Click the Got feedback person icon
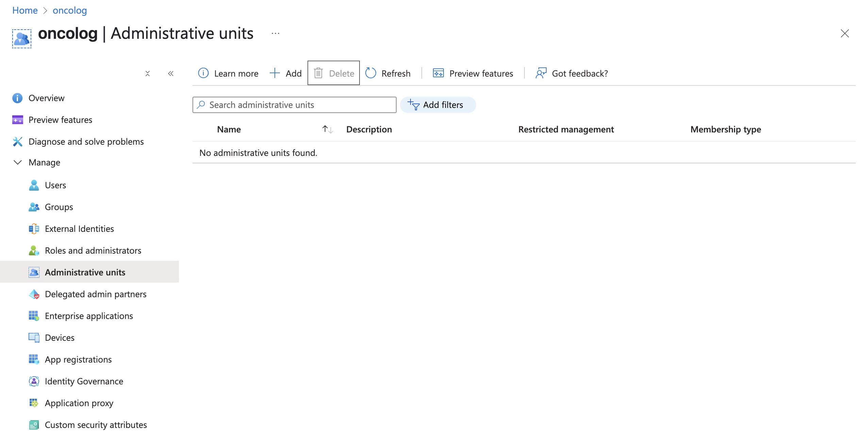868x431 pixels. point(541,73)
